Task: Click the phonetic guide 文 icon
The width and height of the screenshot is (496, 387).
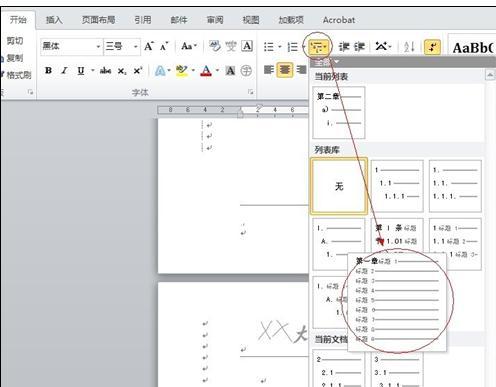Action: point(231,46)
